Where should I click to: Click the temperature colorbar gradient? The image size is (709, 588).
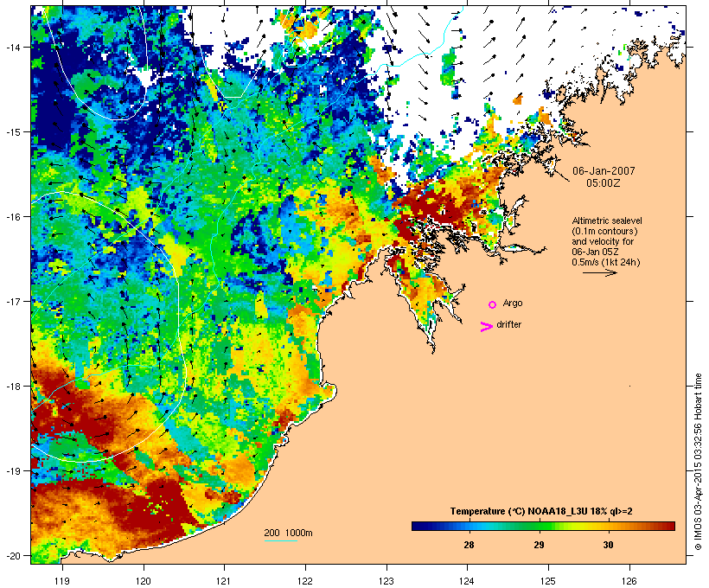tap(543, 526)
